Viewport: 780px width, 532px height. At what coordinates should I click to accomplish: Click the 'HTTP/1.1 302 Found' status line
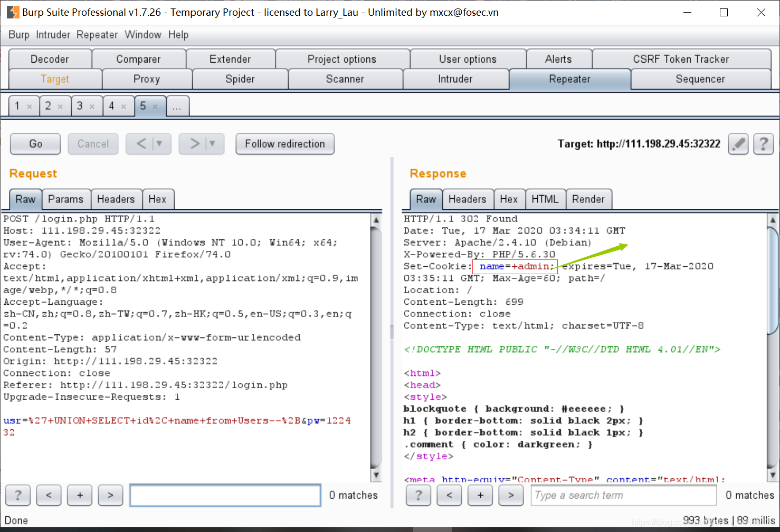pos(461,219)
